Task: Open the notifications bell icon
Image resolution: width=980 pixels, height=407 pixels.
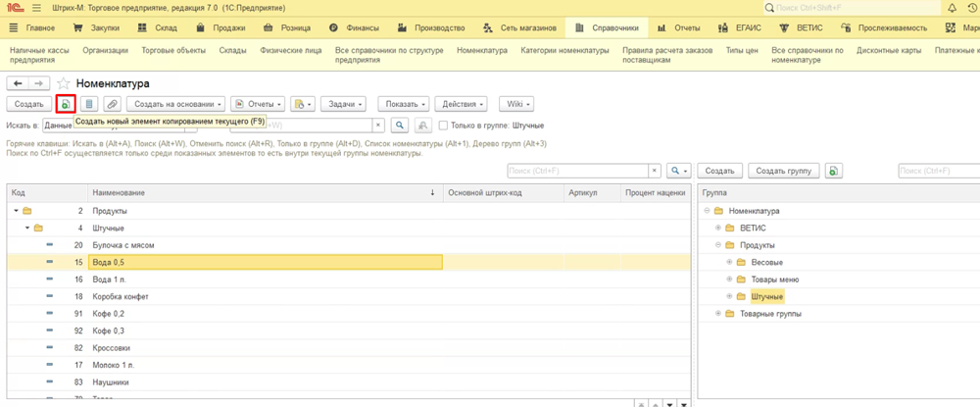Action: click(951, 8)
